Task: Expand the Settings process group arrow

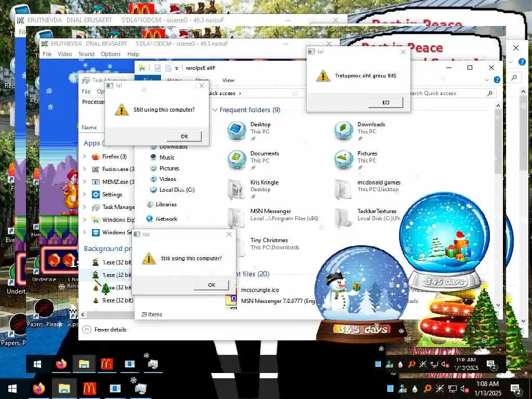Action: (85, 194)
